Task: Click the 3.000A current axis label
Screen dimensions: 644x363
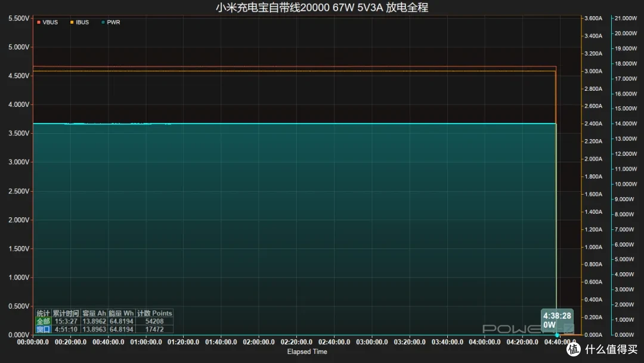Action: click(x=593, y=71)
